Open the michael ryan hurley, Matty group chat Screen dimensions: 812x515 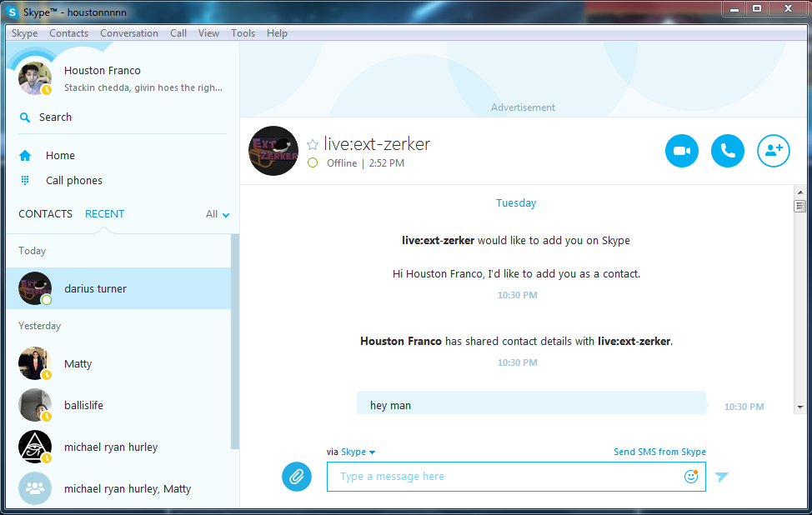118,488
